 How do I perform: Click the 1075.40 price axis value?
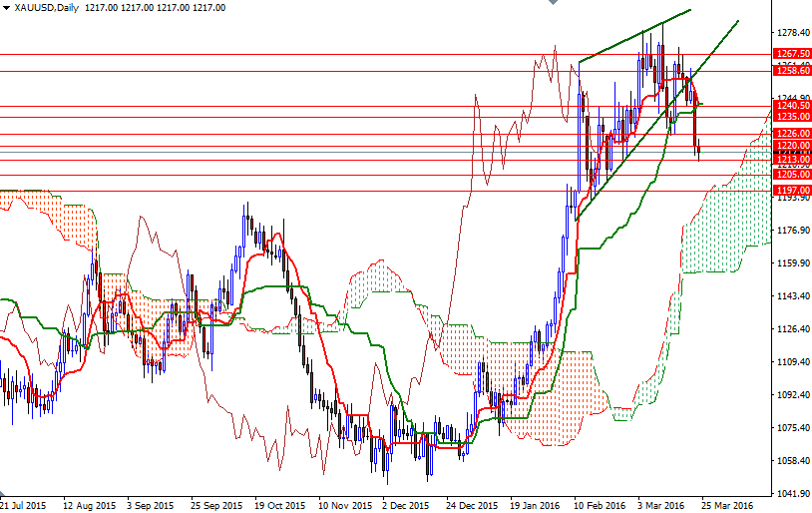coord(793,427)
